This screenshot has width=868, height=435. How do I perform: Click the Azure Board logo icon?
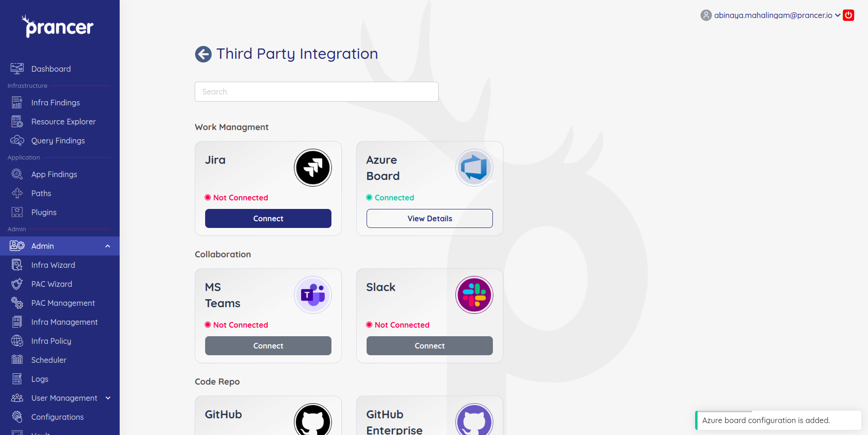(474, 168)
